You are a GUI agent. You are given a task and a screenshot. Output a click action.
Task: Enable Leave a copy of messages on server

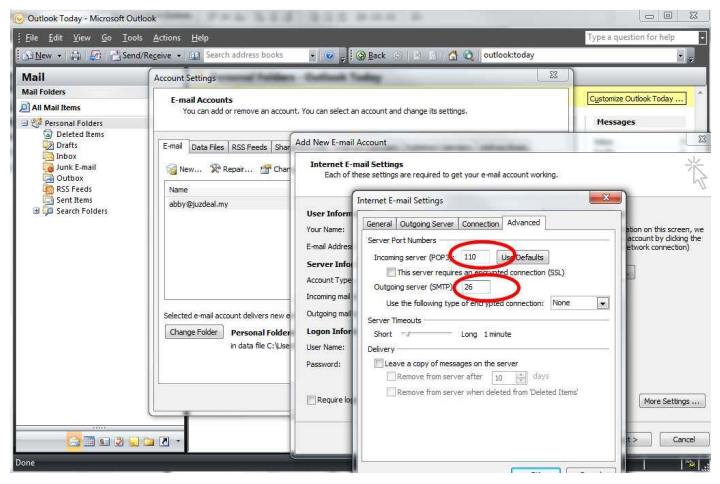tap(379, 364)
